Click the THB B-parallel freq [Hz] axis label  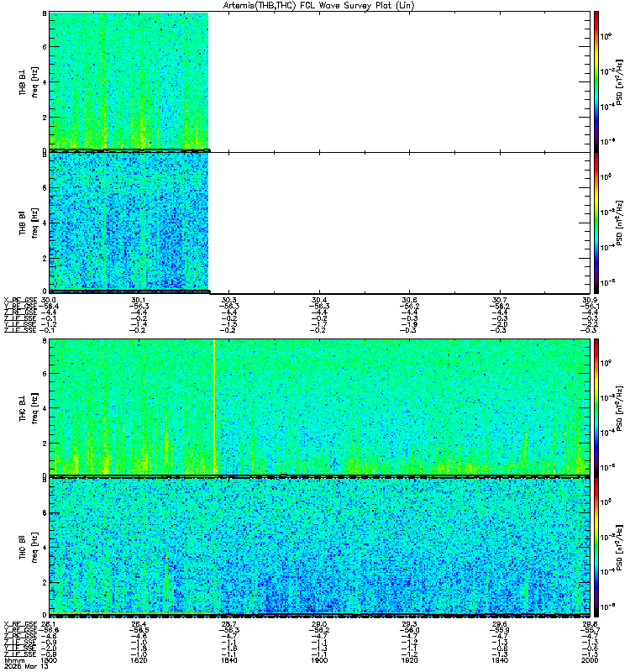[x=34, y=223]
